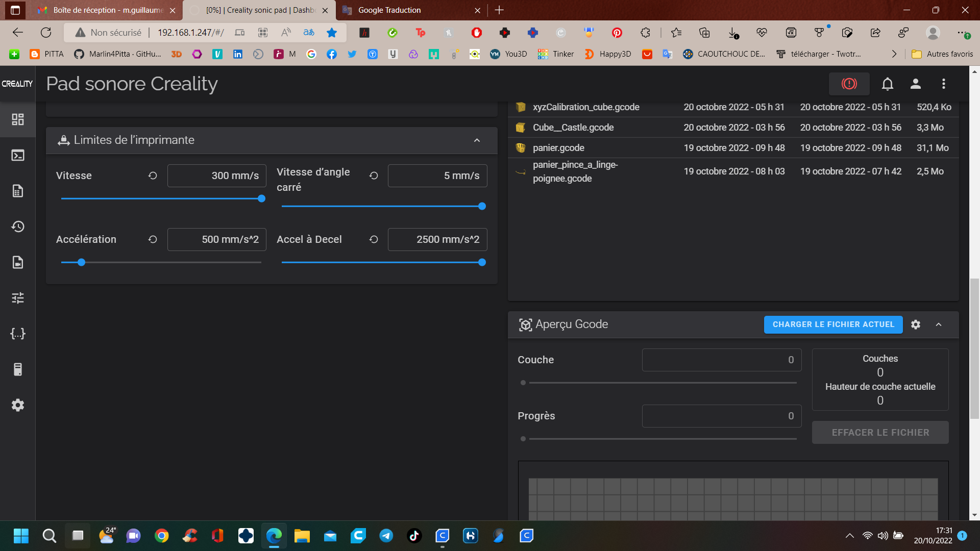Click the Couche number field
The height and width of the screenshot is (551, 980).
[722, 360]
